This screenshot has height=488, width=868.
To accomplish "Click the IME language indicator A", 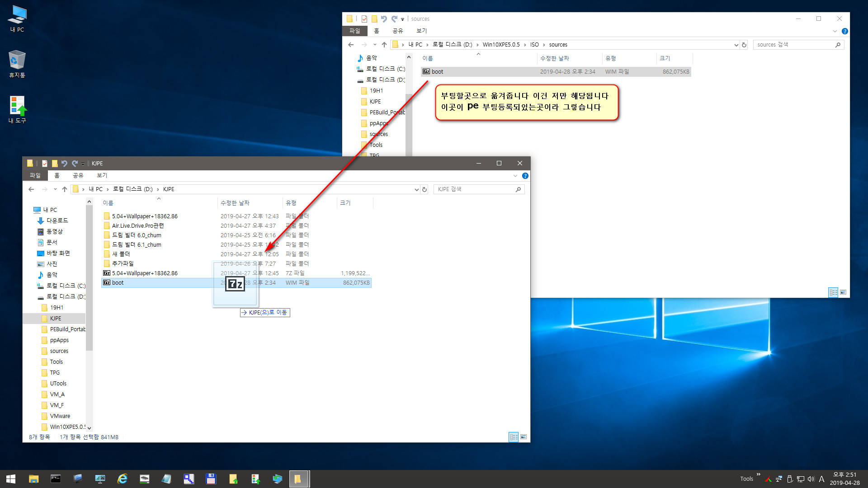I will point(821,479).
